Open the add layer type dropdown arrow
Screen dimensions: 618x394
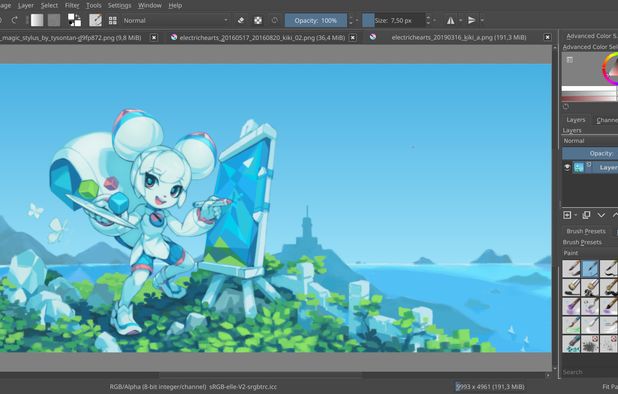pos(575,215)
